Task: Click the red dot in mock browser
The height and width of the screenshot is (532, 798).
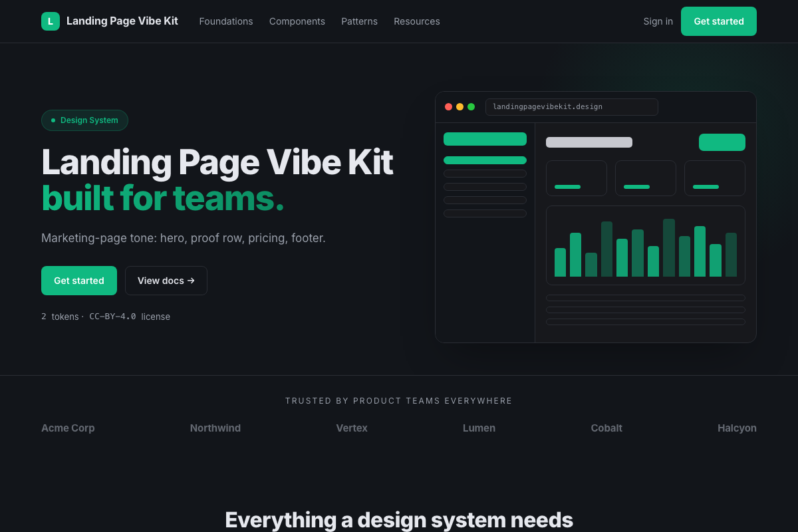Action: [x=448, y=106]
